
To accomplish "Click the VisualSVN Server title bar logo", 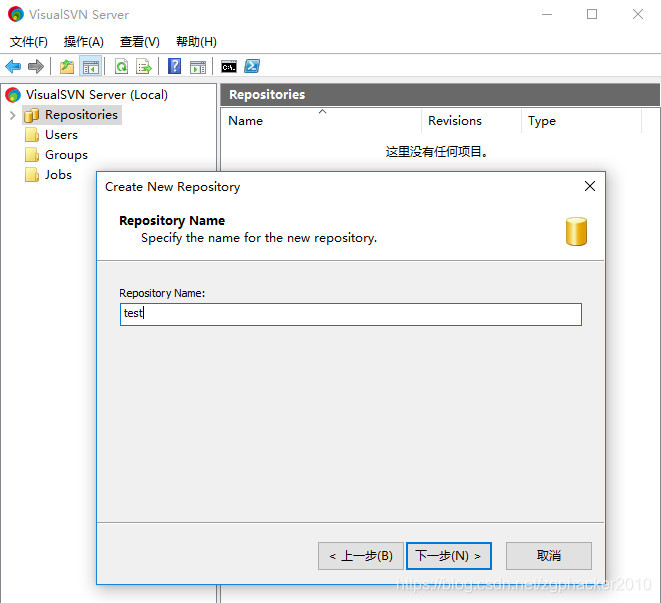I will point(16,14).
